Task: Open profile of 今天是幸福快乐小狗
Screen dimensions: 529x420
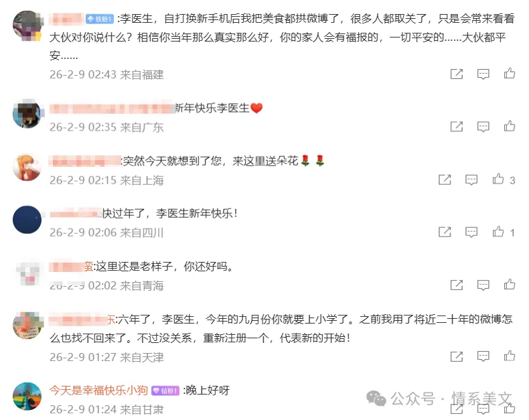Action: (x=98, y=391)
